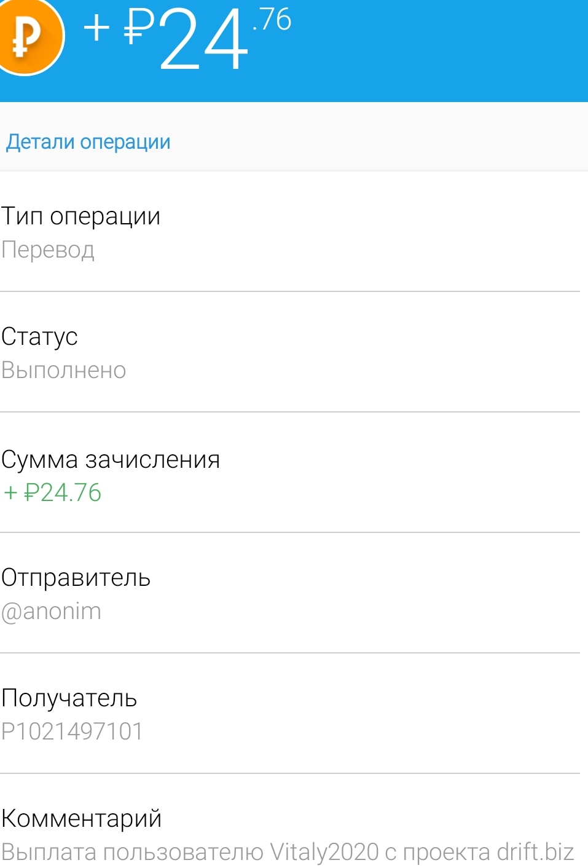Select the Тип операции label
This screenshot has width=588, height=868.
[80, 216]
